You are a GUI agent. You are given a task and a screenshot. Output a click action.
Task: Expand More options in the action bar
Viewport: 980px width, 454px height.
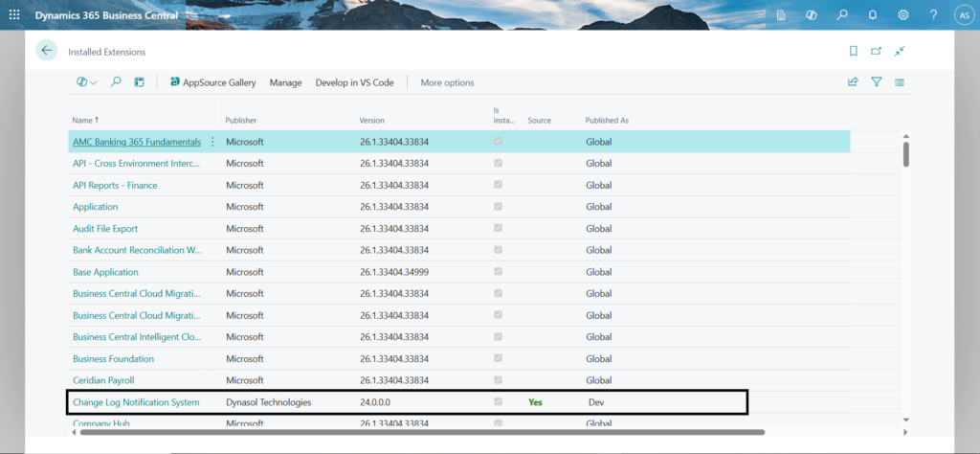447,82
